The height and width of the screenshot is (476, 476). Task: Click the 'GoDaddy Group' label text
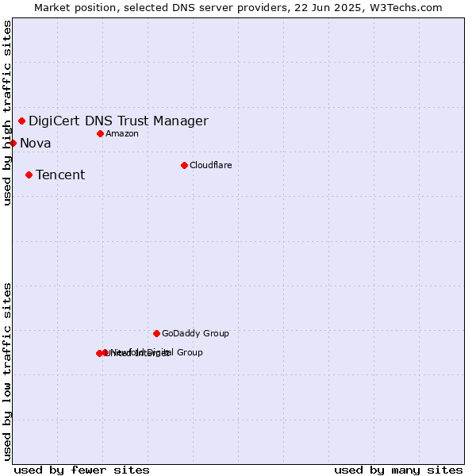tap(195, 333)
